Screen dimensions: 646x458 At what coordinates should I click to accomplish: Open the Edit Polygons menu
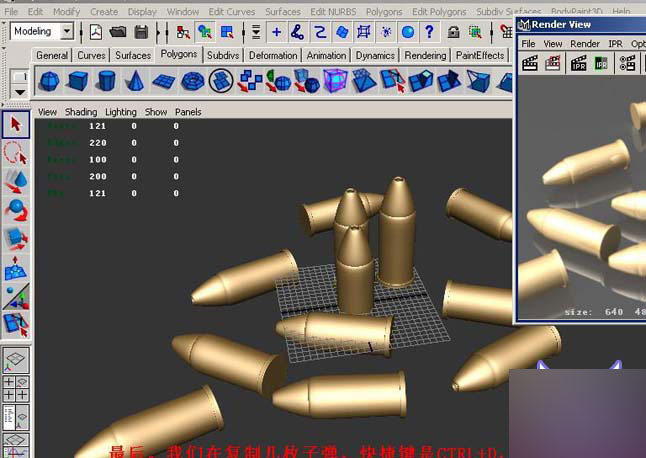pos(439,12)
